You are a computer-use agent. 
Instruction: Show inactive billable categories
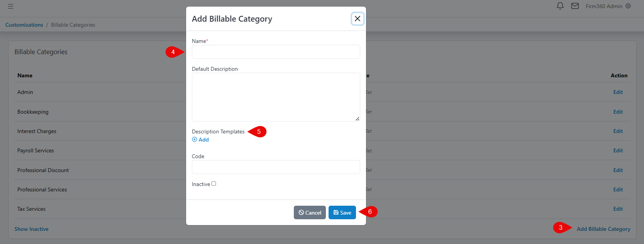(x=31, y=229)
